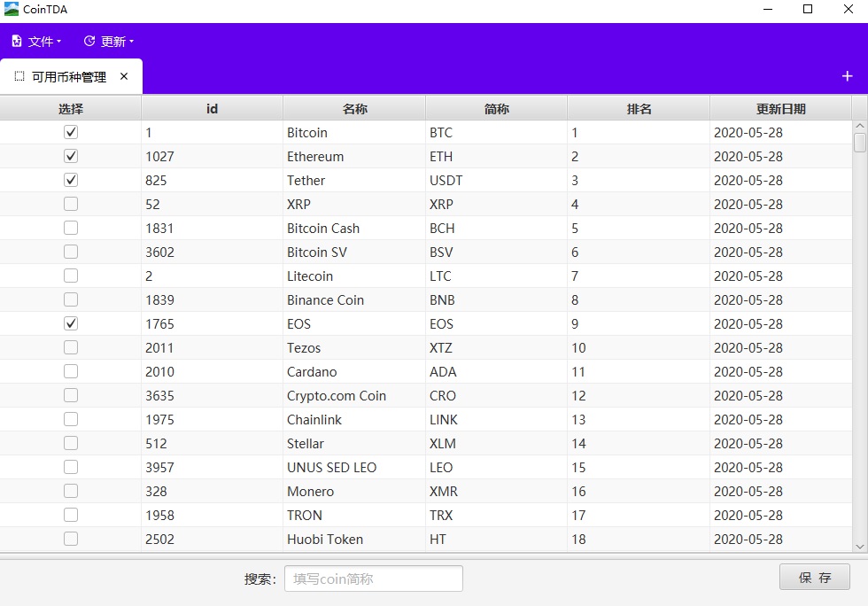Viewport: 868px width, 606px height.
Task: Check the XRP row checkbox
Action: (x=71, y=204)
